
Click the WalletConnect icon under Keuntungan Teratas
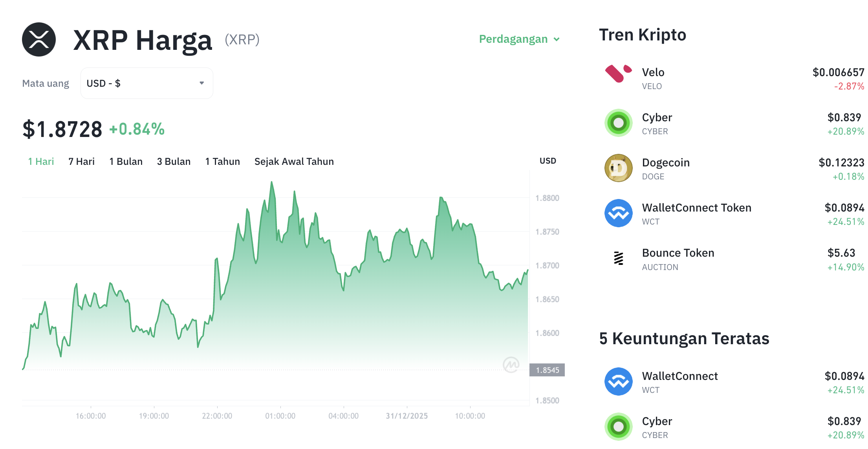tap(618, 381)
